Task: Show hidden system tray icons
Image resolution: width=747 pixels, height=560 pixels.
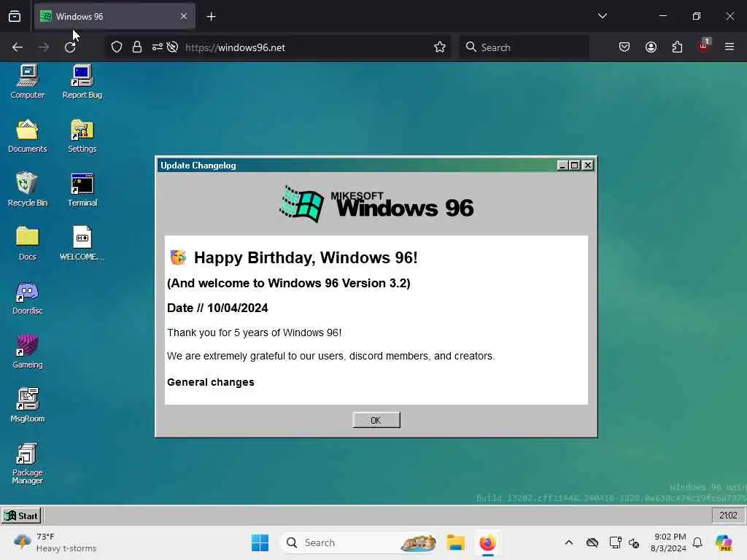Action: click(x=569, y=542)
